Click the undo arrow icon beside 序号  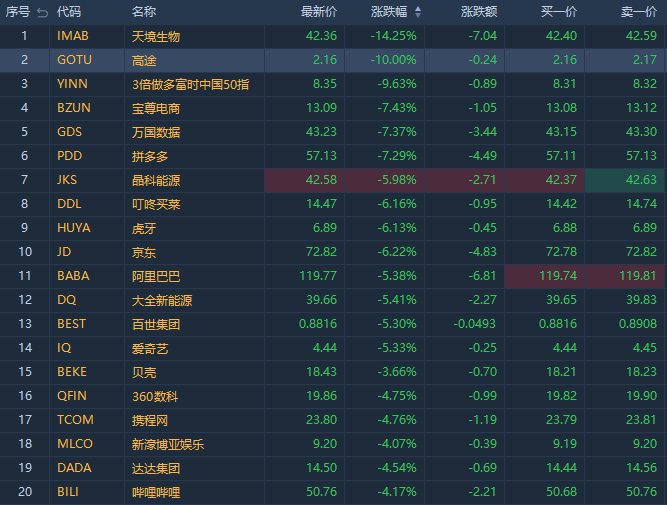pos(41,12)
